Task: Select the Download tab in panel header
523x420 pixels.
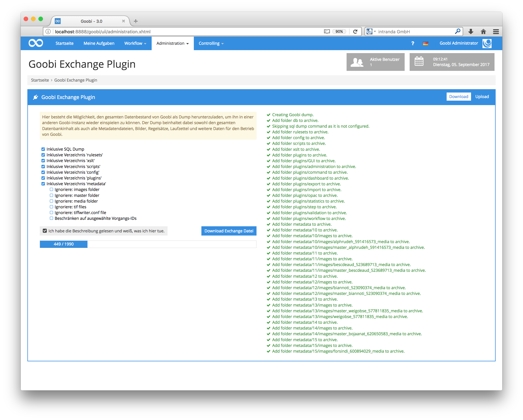Action: click(x=458, y=97)
